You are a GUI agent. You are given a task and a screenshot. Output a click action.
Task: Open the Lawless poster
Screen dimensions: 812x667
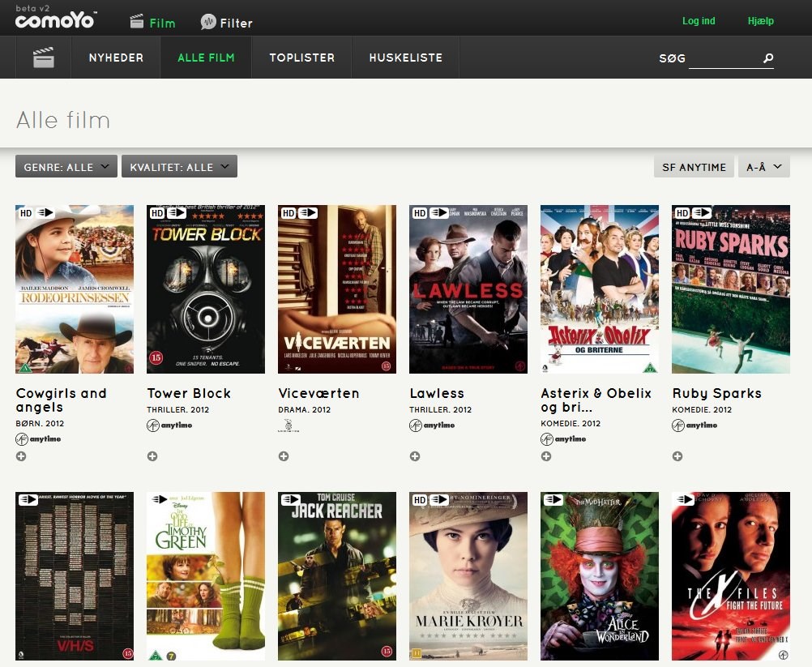click(468, 289)
